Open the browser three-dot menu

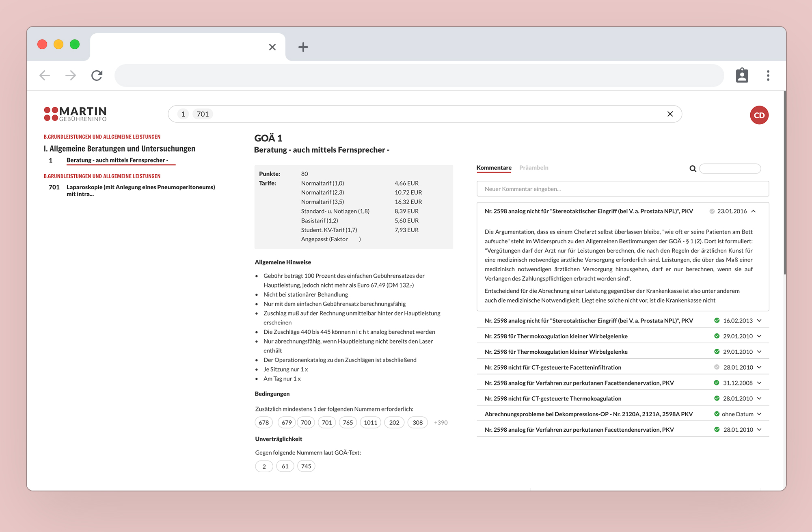point(768,76)
